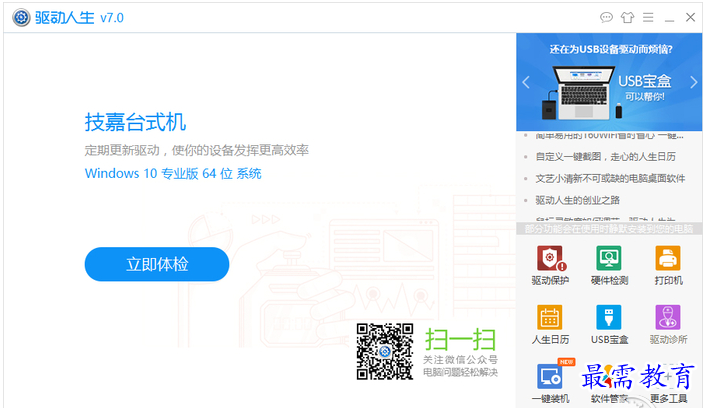Click the 扫一扫 green text

coord(460,339)
